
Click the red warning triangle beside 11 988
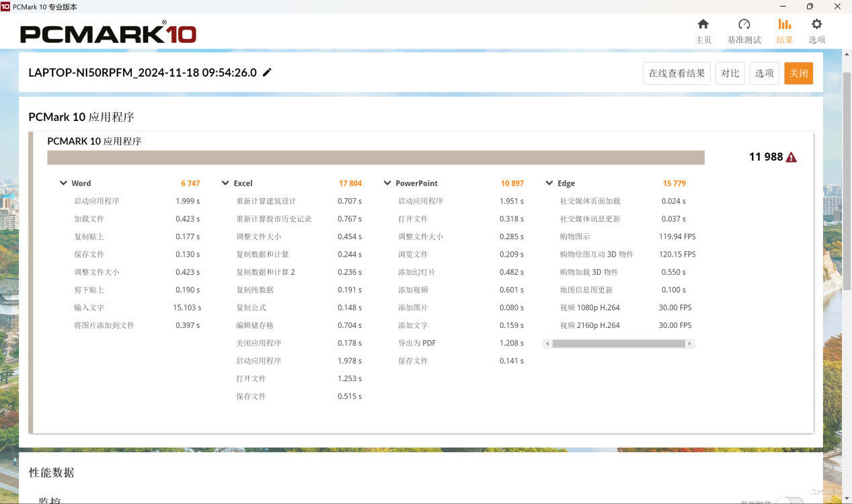pos(791,157)
